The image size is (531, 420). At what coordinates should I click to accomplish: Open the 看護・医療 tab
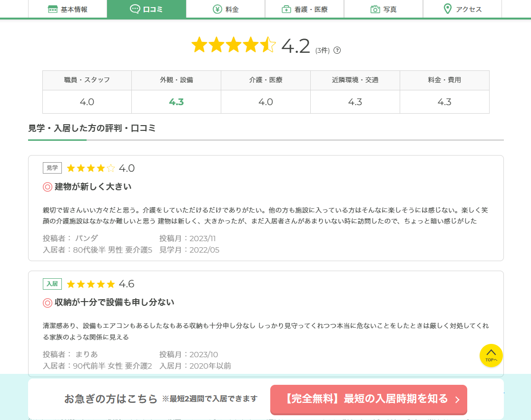pyautogui.click(x=305, y=9)
